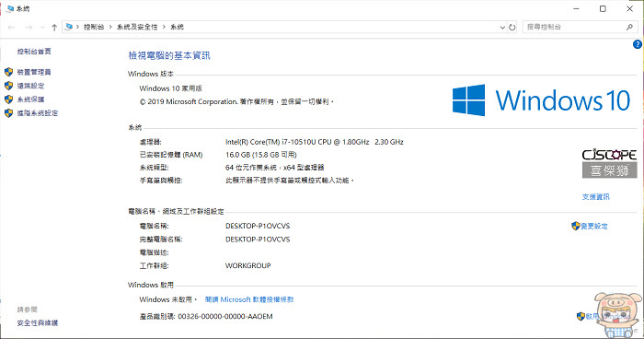Viewport: 644px width, 339px height.
Task: Open 安全性與維護 at sidebar bottom
Action: point(38,323)
